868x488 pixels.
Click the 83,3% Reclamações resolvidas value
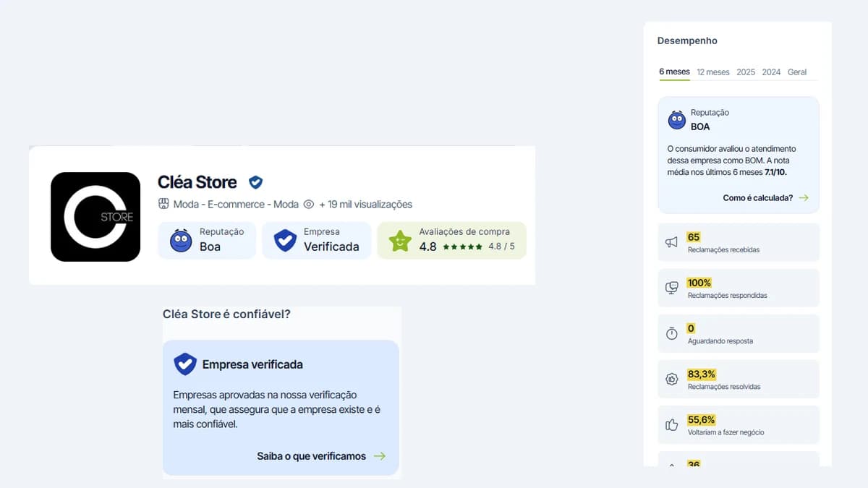click(702, 374)
